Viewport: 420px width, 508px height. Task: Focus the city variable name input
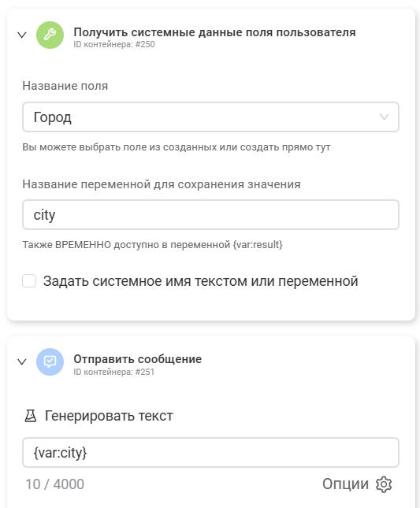tap(210, 214)
